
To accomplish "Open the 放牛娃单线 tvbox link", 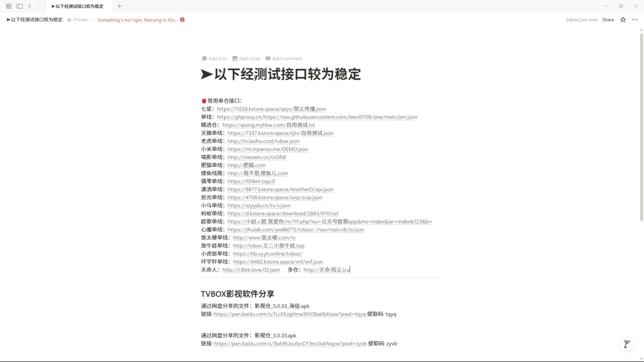I will (x=269, y=246).
